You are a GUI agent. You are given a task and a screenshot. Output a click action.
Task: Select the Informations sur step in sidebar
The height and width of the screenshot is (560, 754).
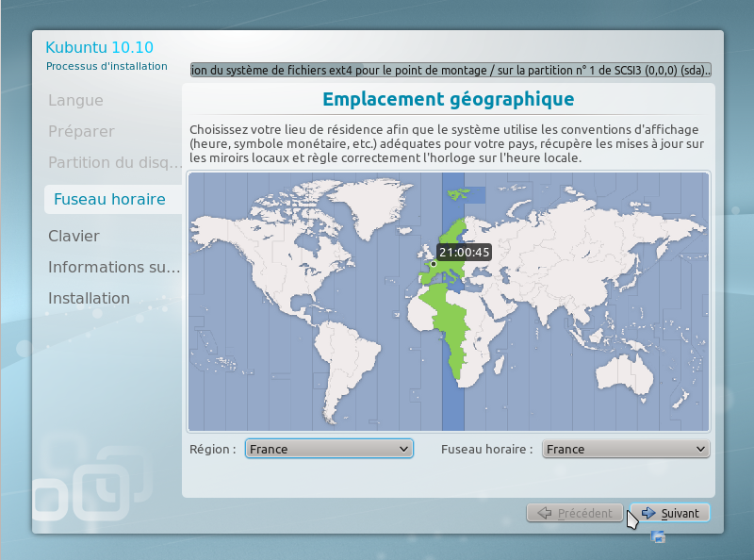(x=114, y=267)
